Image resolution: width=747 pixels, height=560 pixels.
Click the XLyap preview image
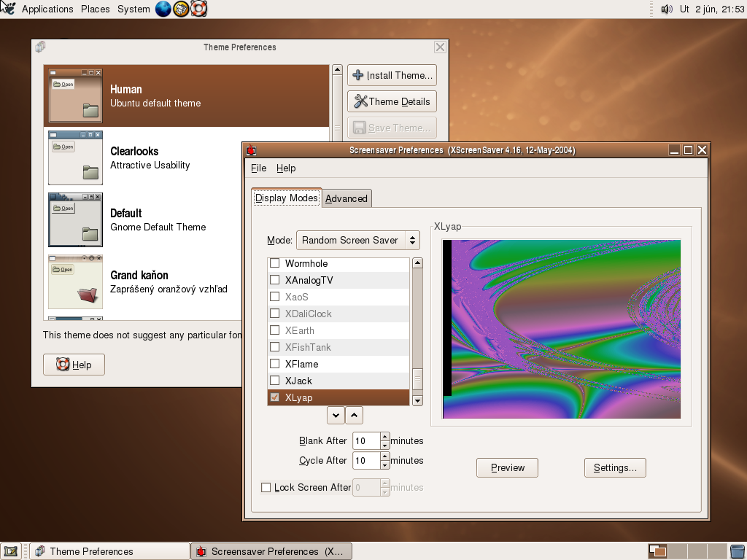[x=562, y=329]
